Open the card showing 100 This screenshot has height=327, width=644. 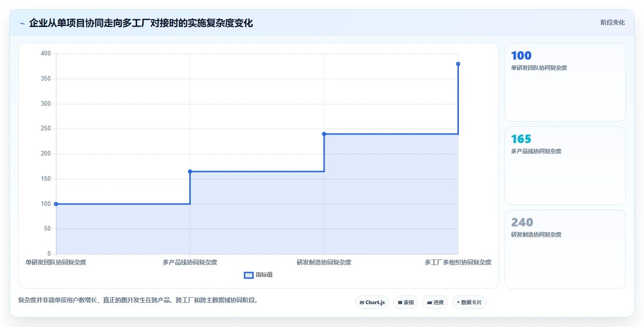[x=565, y=82]
